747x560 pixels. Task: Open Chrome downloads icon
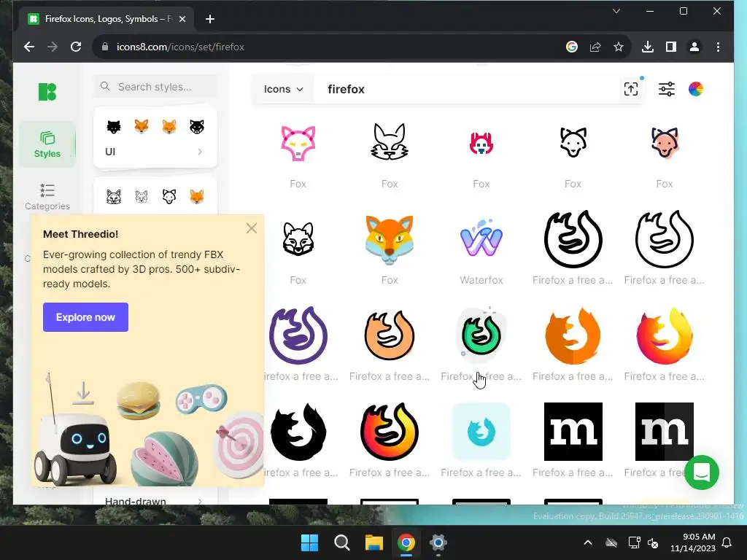(648, 47)
